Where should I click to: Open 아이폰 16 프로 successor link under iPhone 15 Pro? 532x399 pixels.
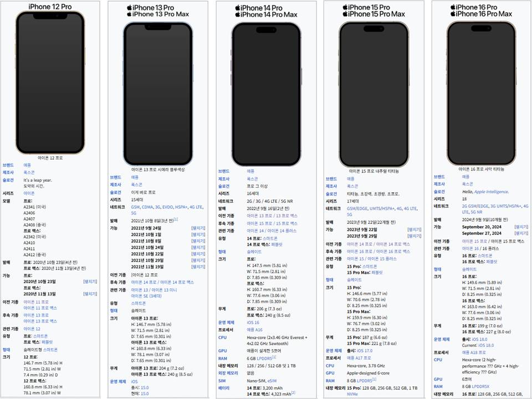[x=358, y=252]
